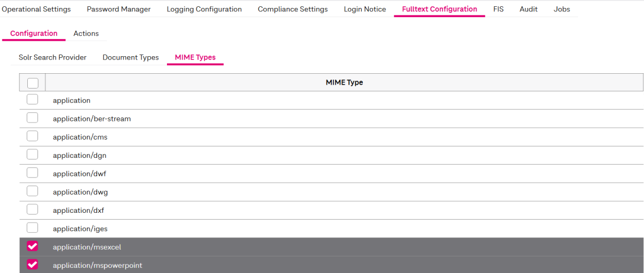Screen dimensions: 644x273
Task: Tick the application/cms checkbox
Action: pyautogui.click(x=32, y=136)
